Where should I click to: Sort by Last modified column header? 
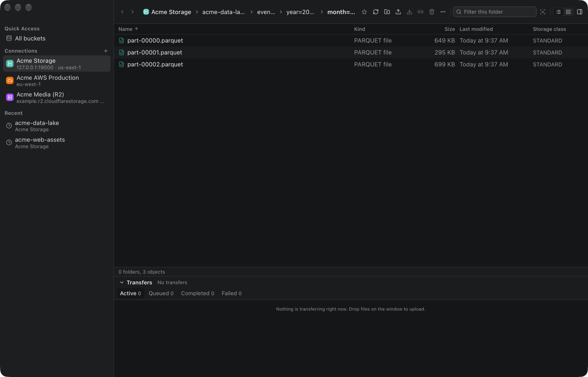coord(476,29)
